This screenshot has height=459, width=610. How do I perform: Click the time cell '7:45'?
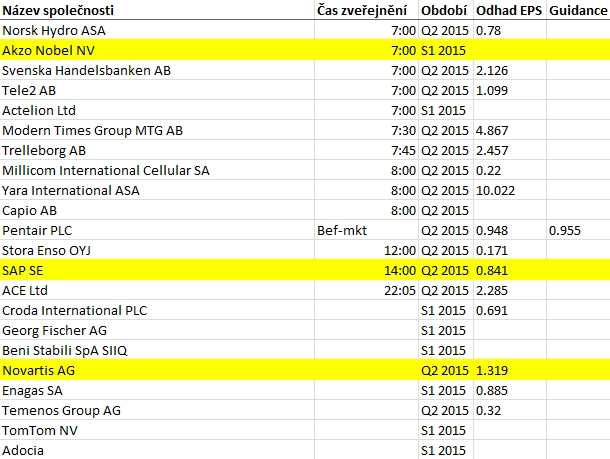pyautogui.click(x=366, y=151)
